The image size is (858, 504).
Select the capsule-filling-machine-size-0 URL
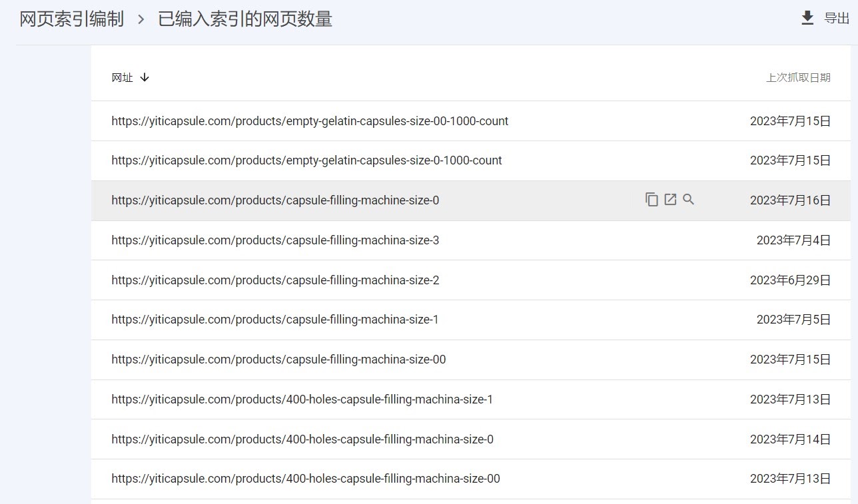[x=275, y=200]
